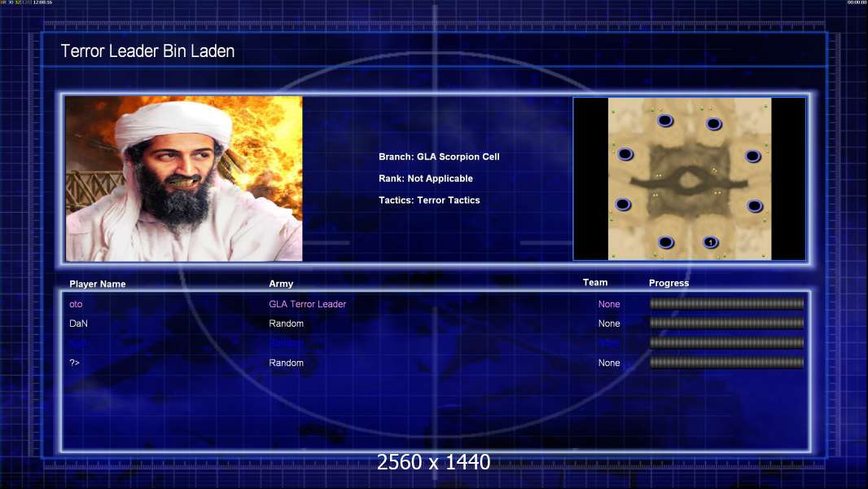Click the eye-shaped feature in the minimap's center
Viewport: 868px width, 489px height.
689,179
